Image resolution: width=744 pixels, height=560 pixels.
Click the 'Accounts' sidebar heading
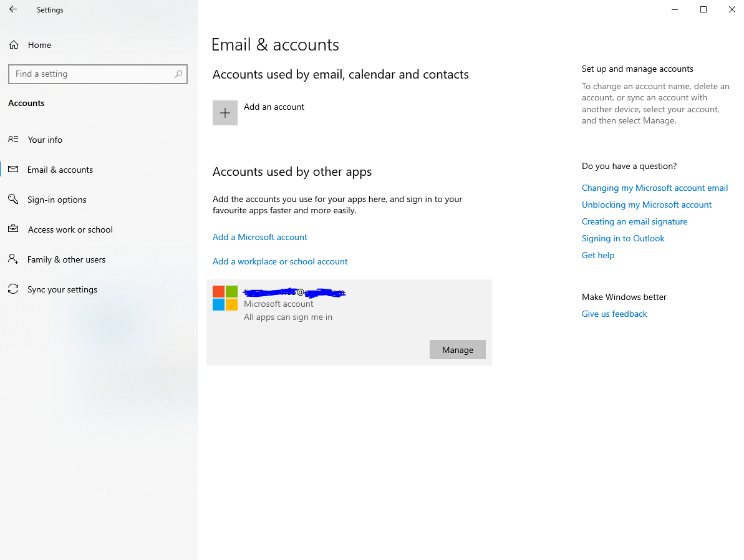click(26, 103)
